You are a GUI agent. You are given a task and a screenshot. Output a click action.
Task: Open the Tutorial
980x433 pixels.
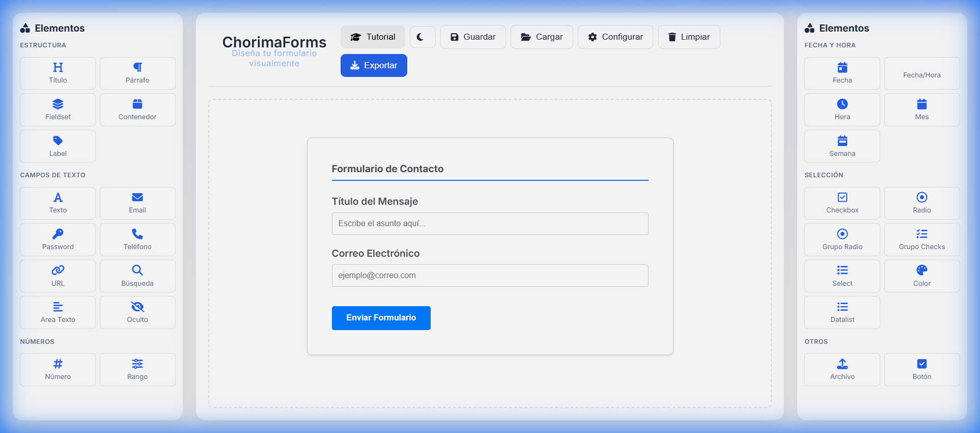pyautogui.click(x=373, y=37)
